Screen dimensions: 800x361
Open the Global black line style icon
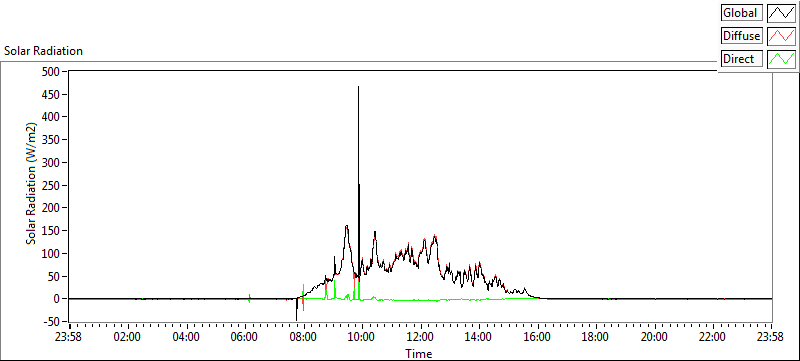click(782, 13)
